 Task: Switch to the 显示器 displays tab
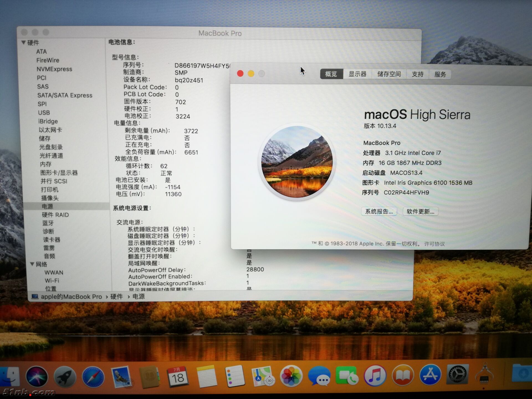pos(357,74)
